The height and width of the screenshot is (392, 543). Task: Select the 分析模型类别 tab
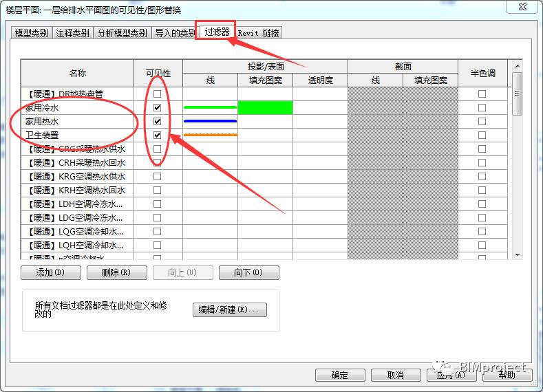pyautogui.click(x=122, y=33)
